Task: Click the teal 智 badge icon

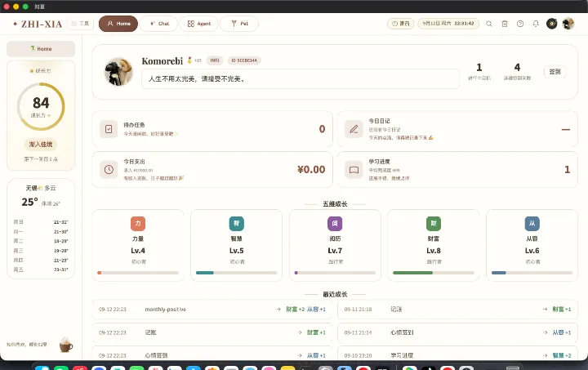Action: pyautogui.click(x=236, y=224)
